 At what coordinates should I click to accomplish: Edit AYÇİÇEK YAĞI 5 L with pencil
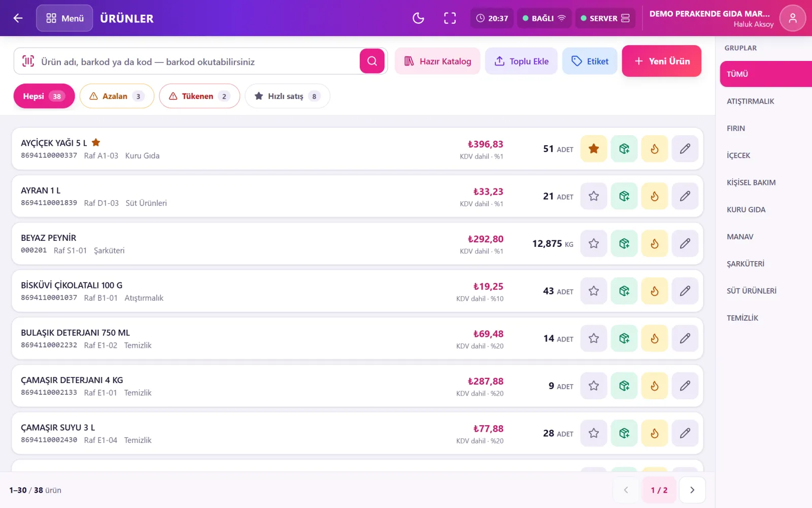click(x=685, y=149)
